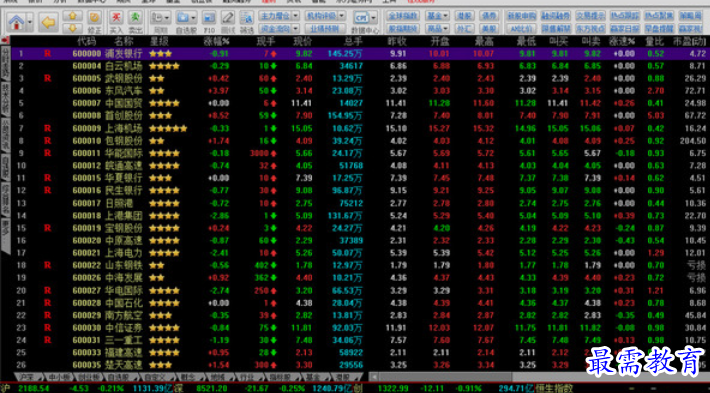
Task: Click the 债券 button
Action: click(x=489, y=16)
